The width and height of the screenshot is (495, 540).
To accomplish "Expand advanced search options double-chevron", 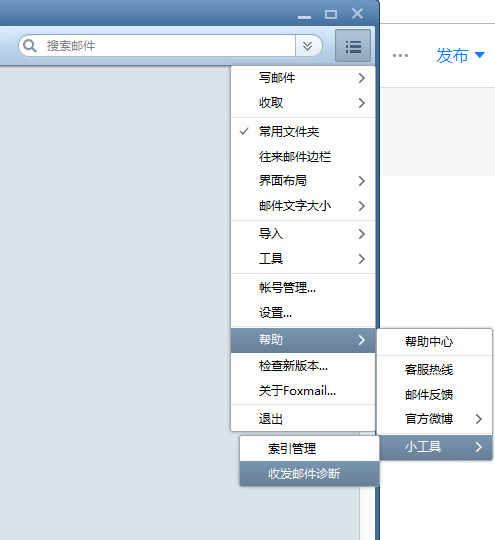I will 308,45.
